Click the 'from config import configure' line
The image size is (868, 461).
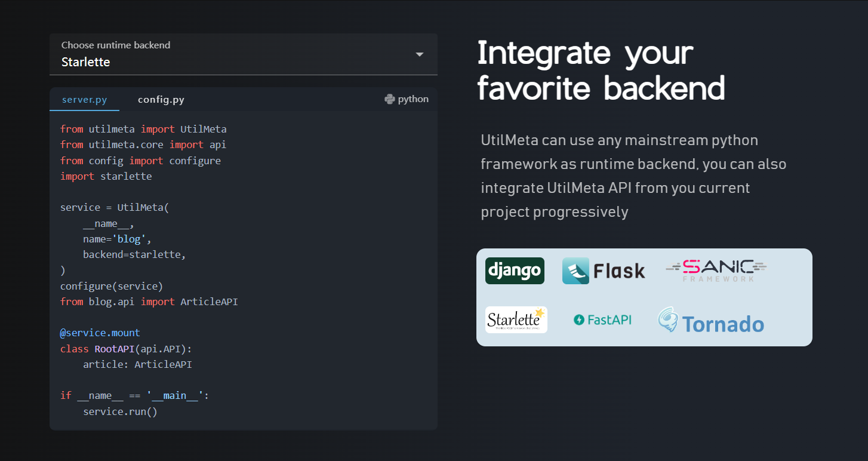(x=140, y=161)
